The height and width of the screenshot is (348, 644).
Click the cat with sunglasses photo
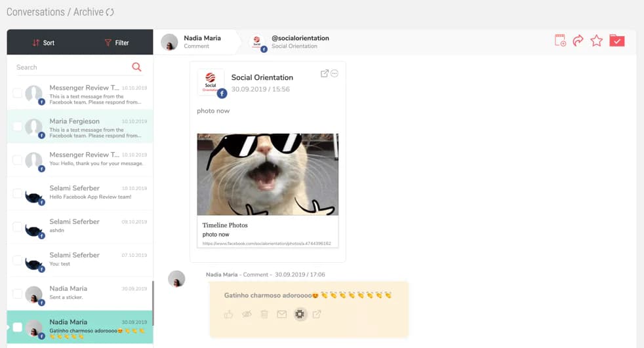pyautogui.click(x=268, y=174)
